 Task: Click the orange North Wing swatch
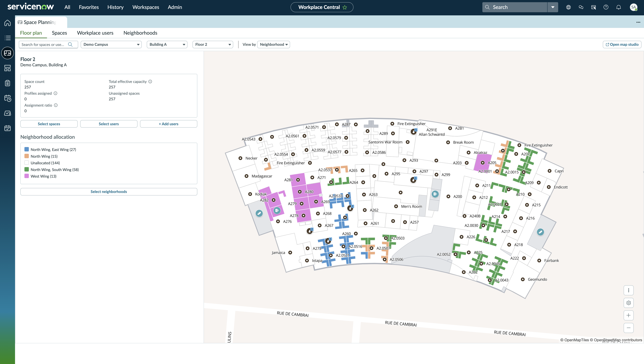(x=26, y=156)
